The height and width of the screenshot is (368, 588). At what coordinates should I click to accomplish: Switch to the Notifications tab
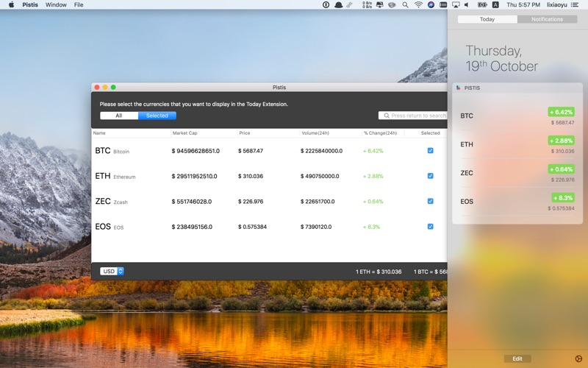547,19
